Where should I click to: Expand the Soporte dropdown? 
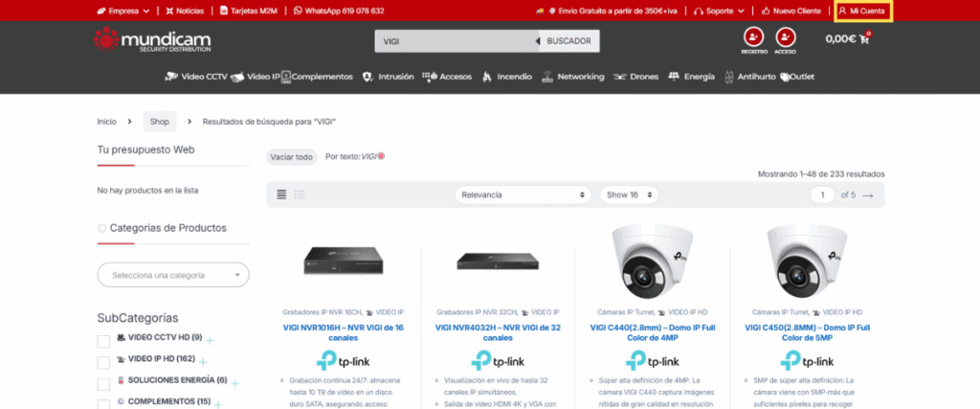click(x=719, y=11)
